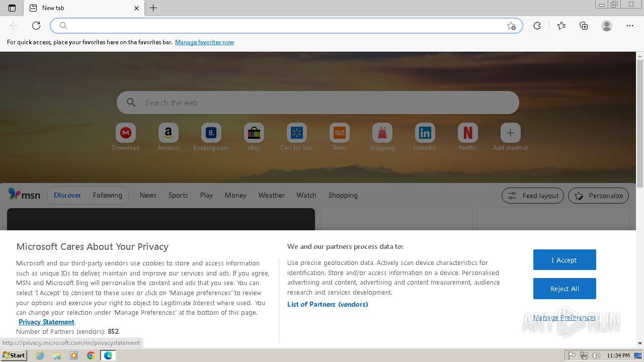Add this page to favorites star

511,26
